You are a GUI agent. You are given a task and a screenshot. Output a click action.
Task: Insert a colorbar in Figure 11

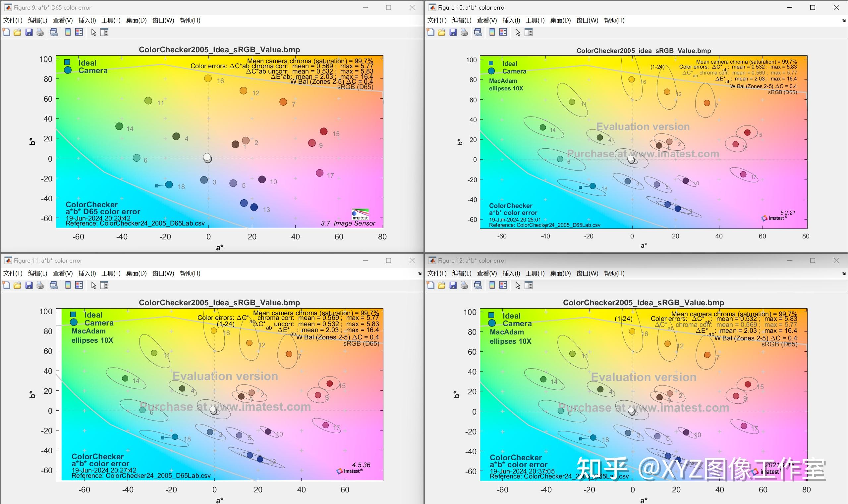68,285
